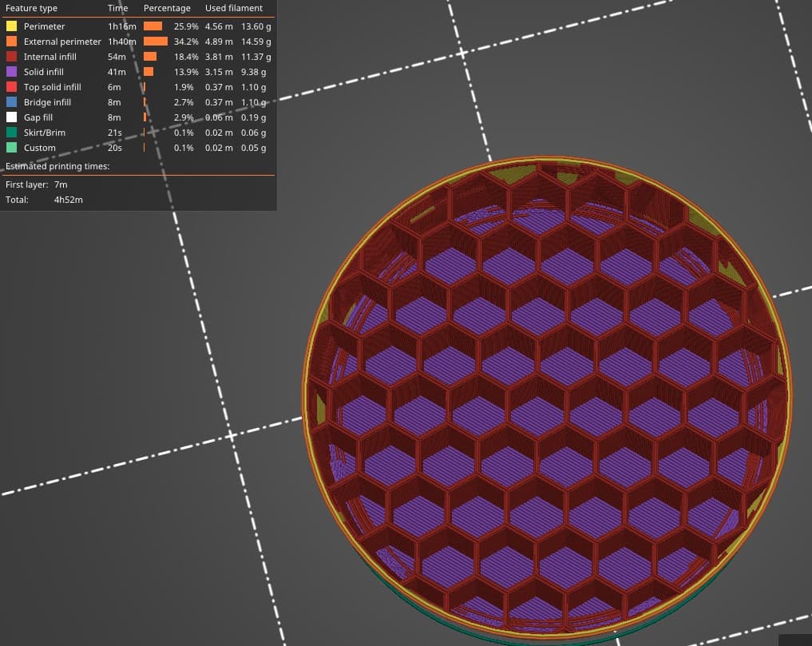Click the blue Bridge infill swatch
The width and height of the screenshot is (812, 646).
(x=11, y=102)
